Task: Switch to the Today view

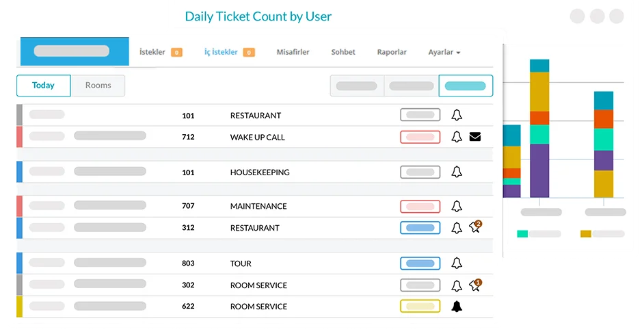Action: point(44,86)
